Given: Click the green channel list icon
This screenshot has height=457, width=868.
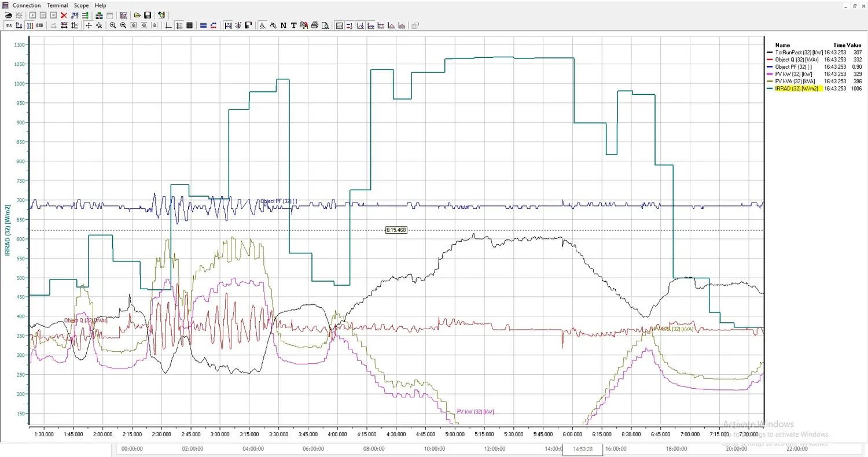Looking at the screenshot, I should coord(85,15).
